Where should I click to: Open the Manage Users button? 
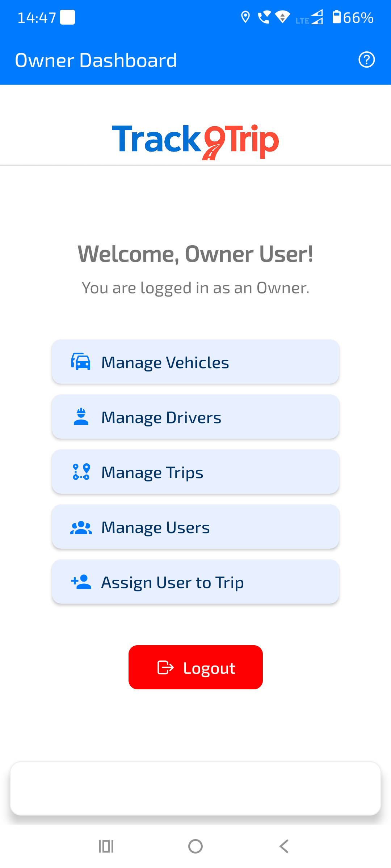coord(195,527)
